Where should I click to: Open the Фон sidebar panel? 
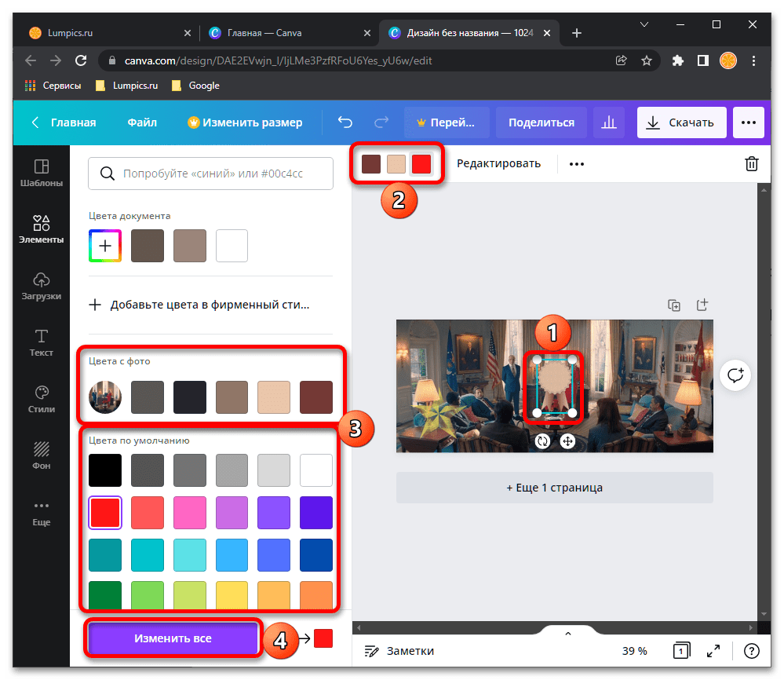42,456
